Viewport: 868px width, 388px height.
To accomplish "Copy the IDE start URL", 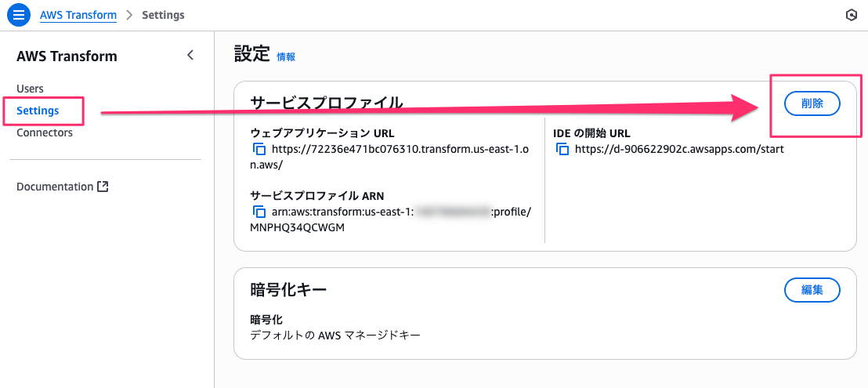I will (562, 149).
